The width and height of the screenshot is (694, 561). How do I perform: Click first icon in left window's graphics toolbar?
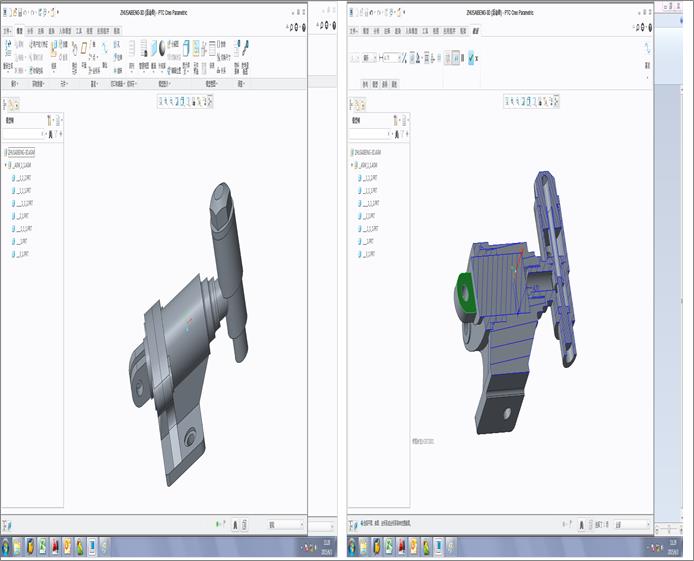coord(161,101)
